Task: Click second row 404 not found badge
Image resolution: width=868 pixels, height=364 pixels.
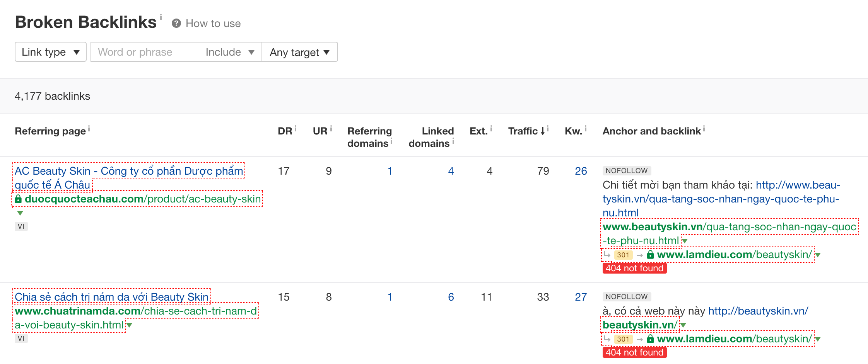Action: (x=634, y=352)
